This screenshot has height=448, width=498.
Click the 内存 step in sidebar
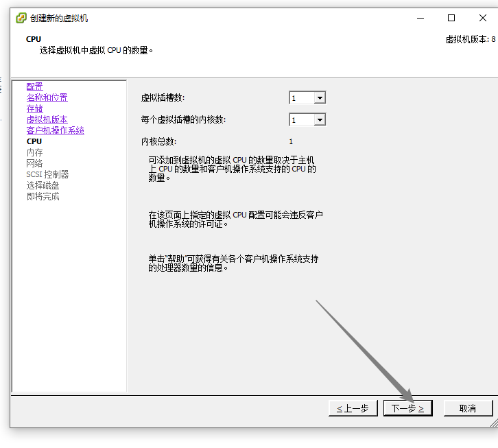(x=34, y=152)
